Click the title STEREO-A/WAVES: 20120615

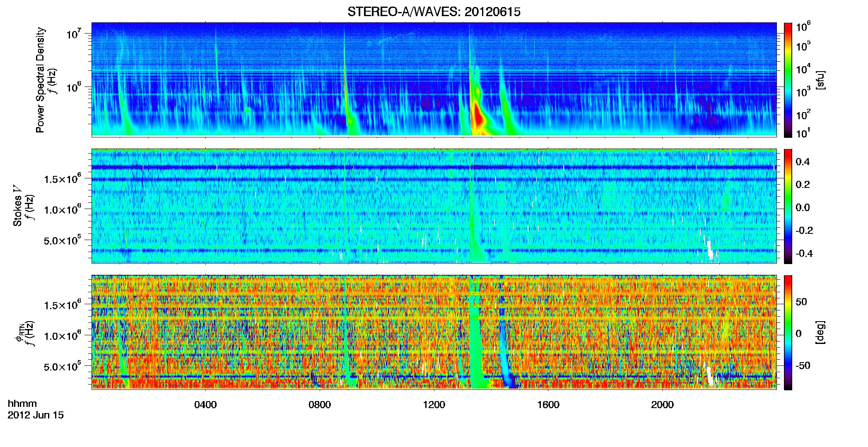point(434,12)
